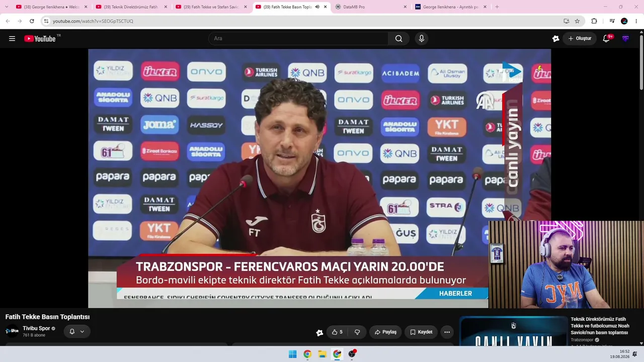This screenshot has width=644, height=362.
Task: Reload the current page
Action: click(x=32, y=21)
